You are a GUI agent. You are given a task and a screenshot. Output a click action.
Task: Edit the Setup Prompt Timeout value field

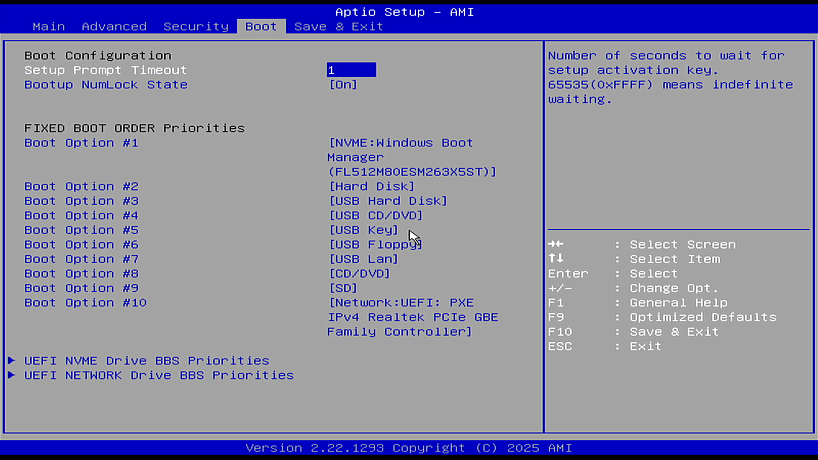click(x=351, y=70)
